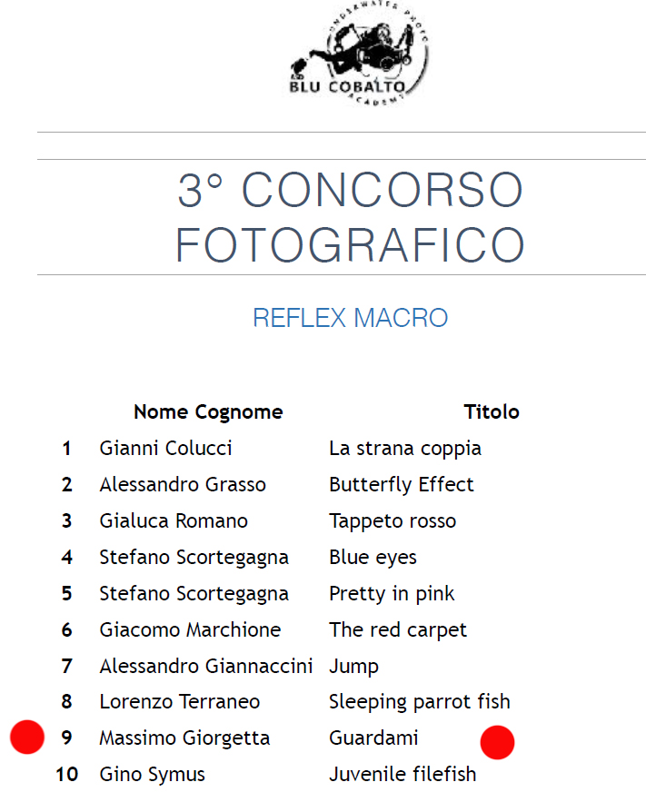The width and height of the screenshot is (646, 812).
Task: Select the Nome Cognome column header
Action: point(208,411)
